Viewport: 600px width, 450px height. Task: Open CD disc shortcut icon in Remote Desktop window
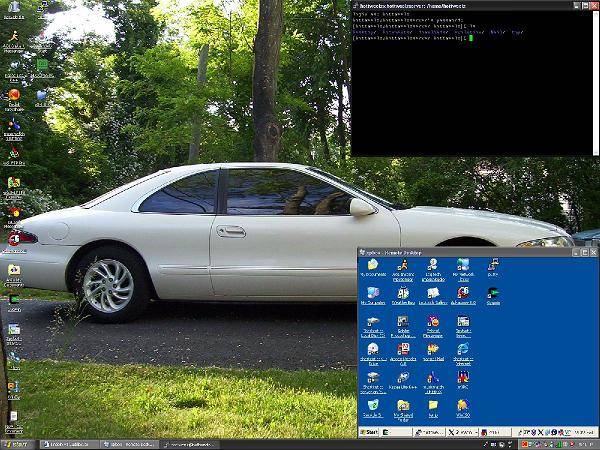point(373,349)
